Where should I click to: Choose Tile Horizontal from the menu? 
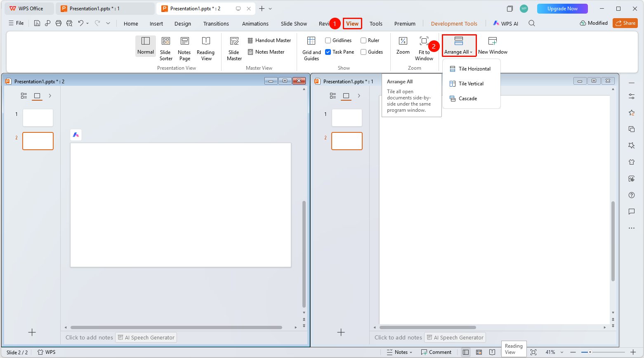point(471,69)
